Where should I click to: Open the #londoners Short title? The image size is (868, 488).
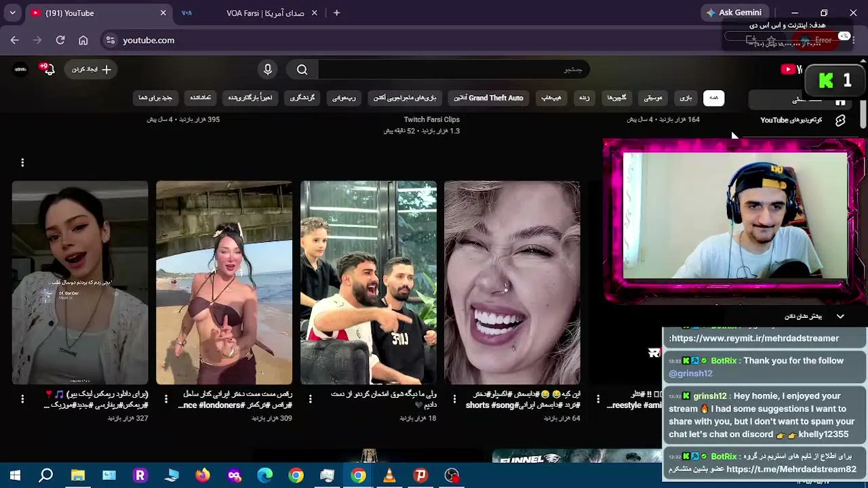point(235,399)
